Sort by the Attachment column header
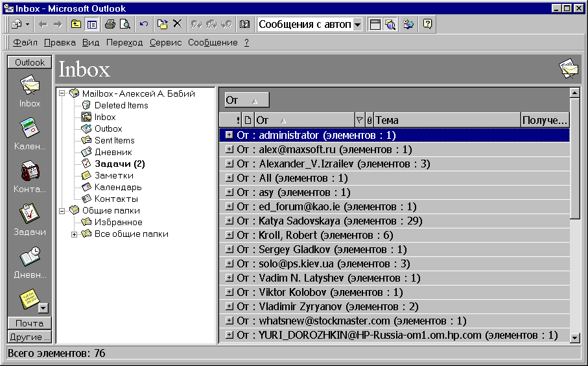The width and height of the screenshot is (588, 366). (x=369, y=120)
